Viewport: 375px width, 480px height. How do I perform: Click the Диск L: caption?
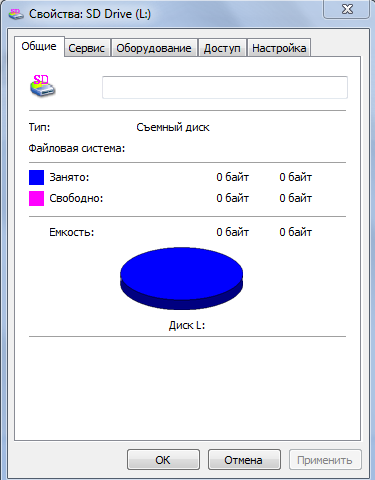[187, 325]
